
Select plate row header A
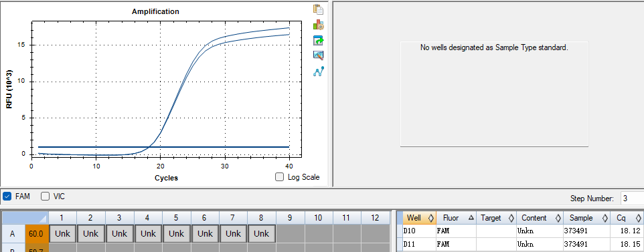[x=13, y=234]
